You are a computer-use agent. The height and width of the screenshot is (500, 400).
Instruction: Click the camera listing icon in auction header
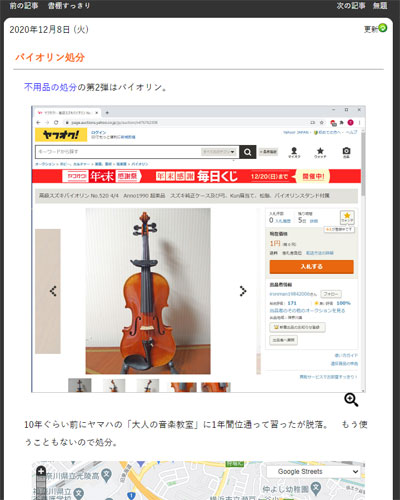coord(346,152)
